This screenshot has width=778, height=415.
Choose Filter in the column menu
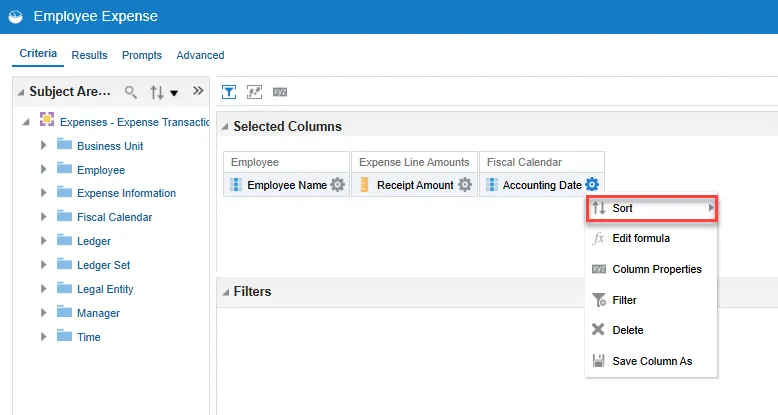651,300
